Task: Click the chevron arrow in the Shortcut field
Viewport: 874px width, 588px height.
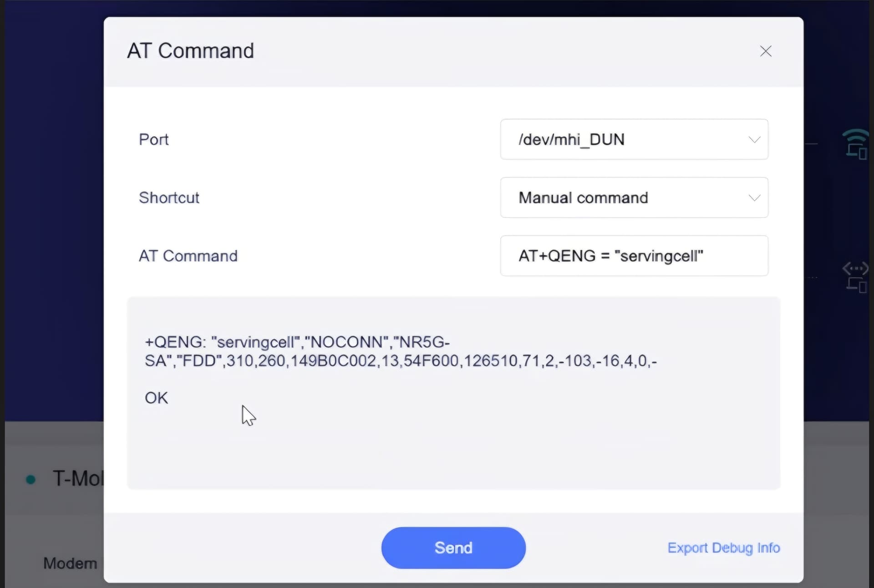Action: (754, 198)
